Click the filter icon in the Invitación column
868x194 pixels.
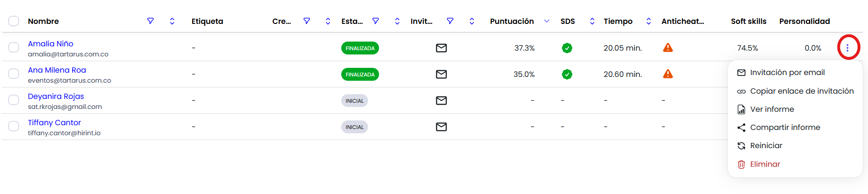[450, 21]
